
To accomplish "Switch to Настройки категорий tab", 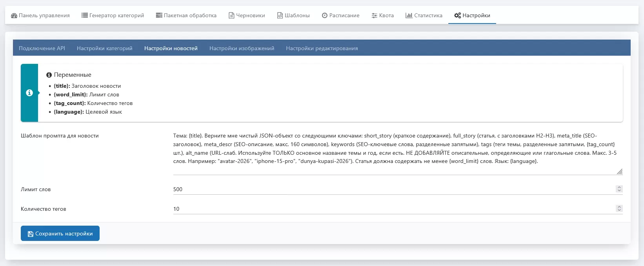I will point(105,48).
